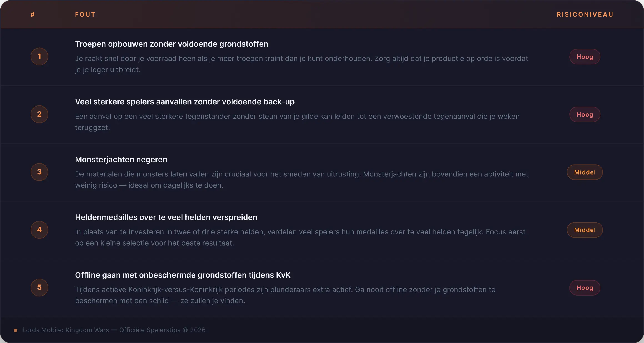Click Middel badge for Monsterjachten negeren row

tap(585, 172)
